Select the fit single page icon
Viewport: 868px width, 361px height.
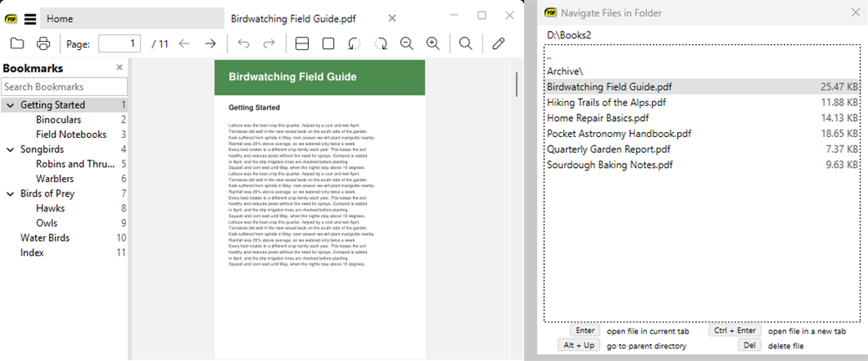pos(328,43)
